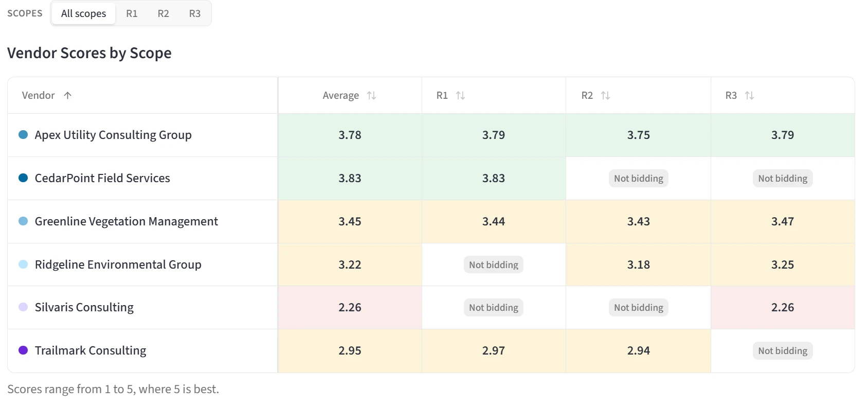Click Silvaris Consulting color dot

23,307
